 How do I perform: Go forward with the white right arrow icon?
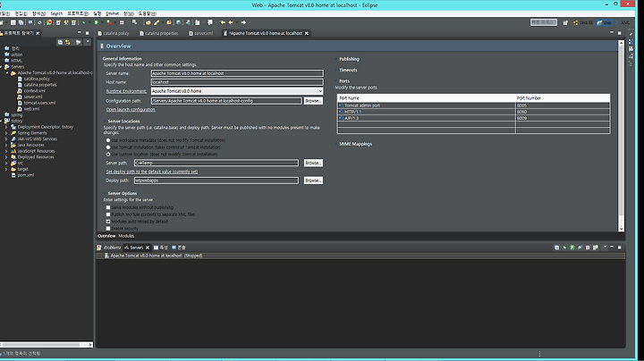(243, 22)
